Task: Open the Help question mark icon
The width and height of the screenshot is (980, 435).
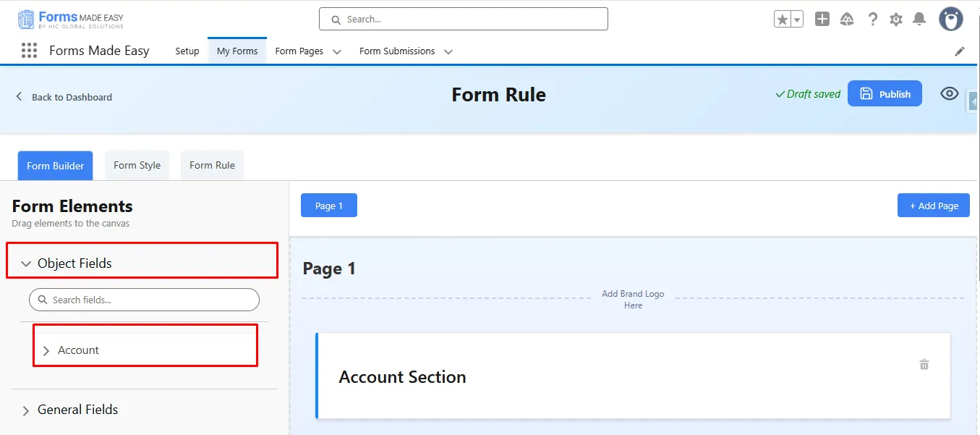Action: [x=873, y=20]
